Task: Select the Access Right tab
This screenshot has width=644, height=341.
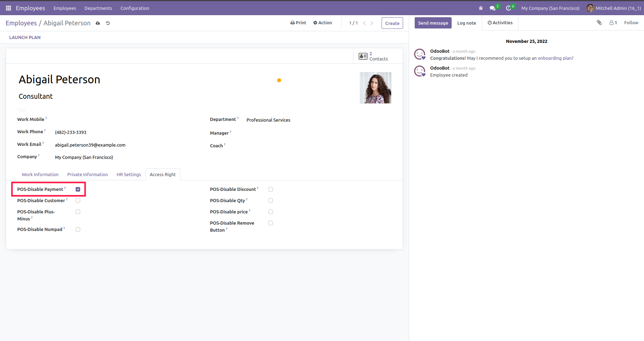Action: click(x=163, y=174)
